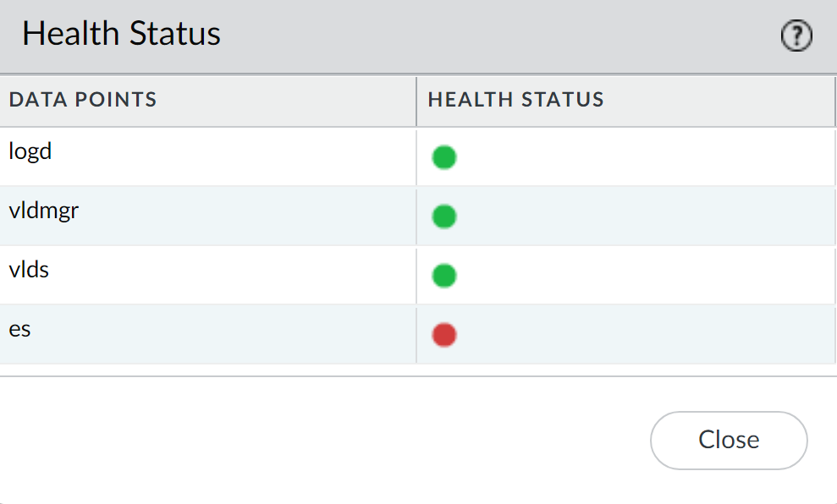The image size is (837, 504).
Task: Select the vldmgr data point row
Action: [x=44, y=211]
